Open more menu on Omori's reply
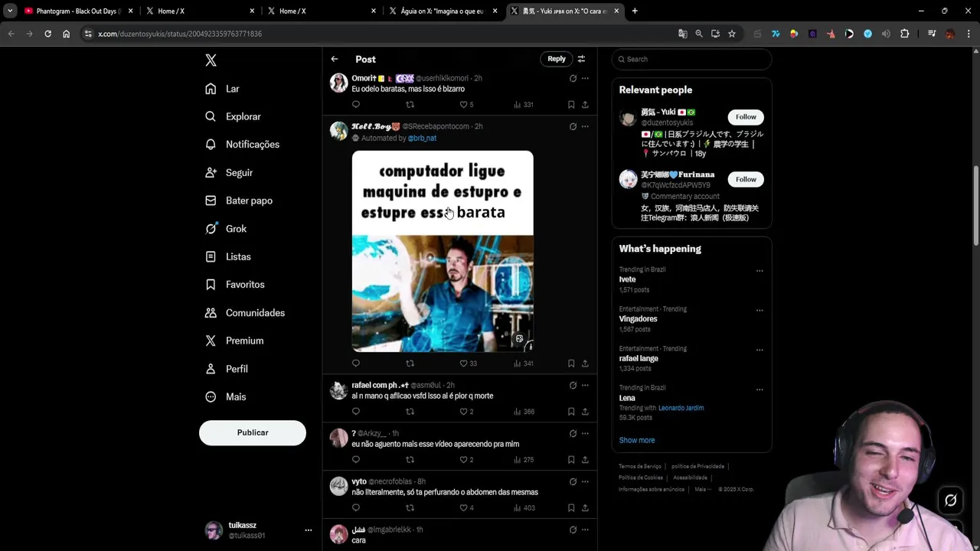Viewport: 980px width, 551px height. click(x=585, y=78)
